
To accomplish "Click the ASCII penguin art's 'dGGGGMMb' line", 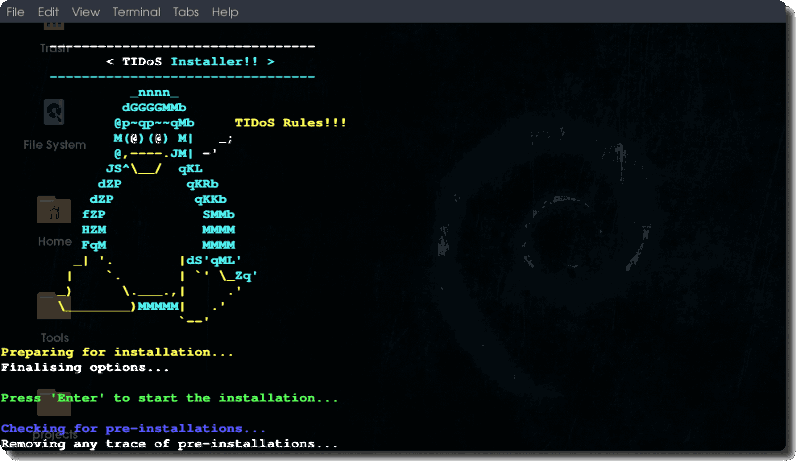I will 154,107.
